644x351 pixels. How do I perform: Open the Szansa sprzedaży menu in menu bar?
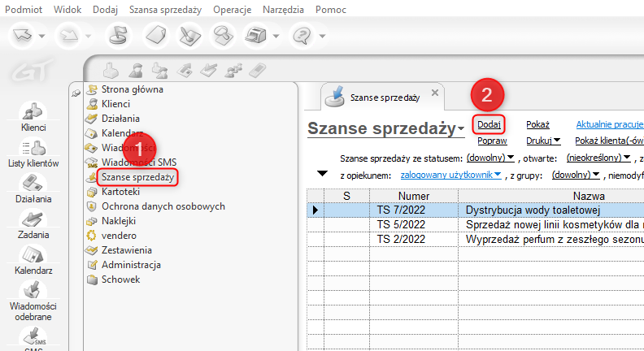166,10
